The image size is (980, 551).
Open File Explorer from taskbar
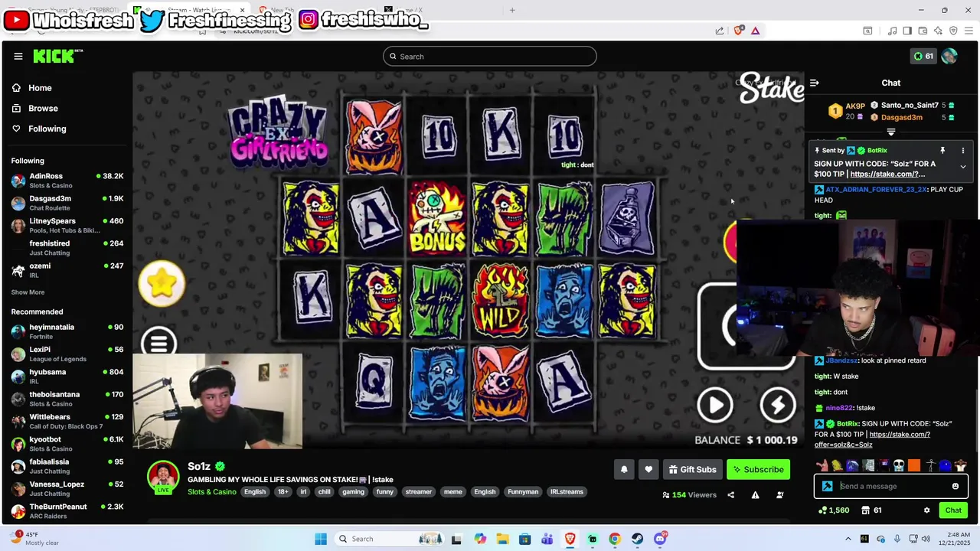click(x=502, y=539)
